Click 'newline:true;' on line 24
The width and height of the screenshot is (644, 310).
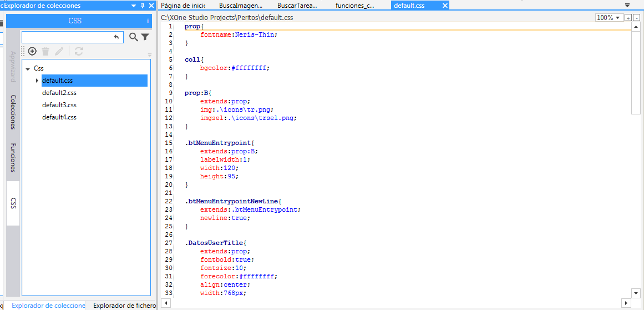[x=225, y=218]
